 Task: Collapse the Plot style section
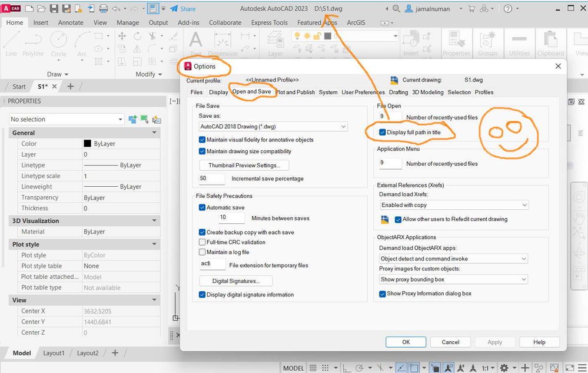click(x=154, y=245)
